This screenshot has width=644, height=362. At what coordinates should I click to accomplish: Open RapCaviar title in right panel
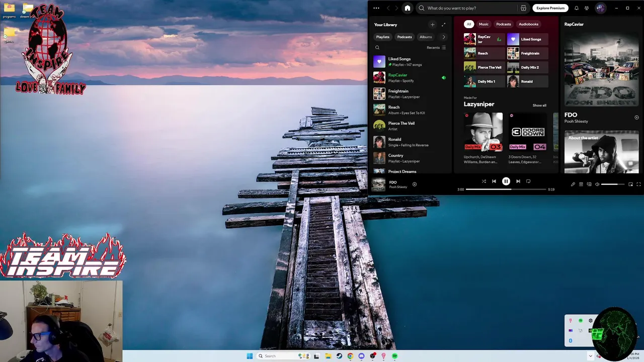click(x=574, y=24)
